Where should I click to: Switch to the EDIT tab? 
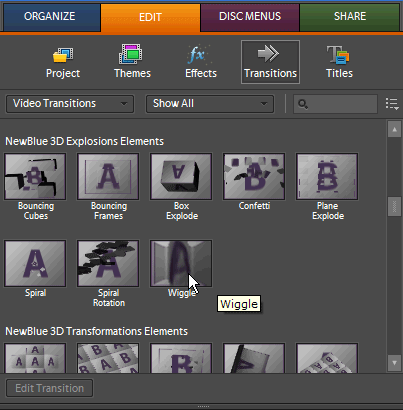[150, 18]
